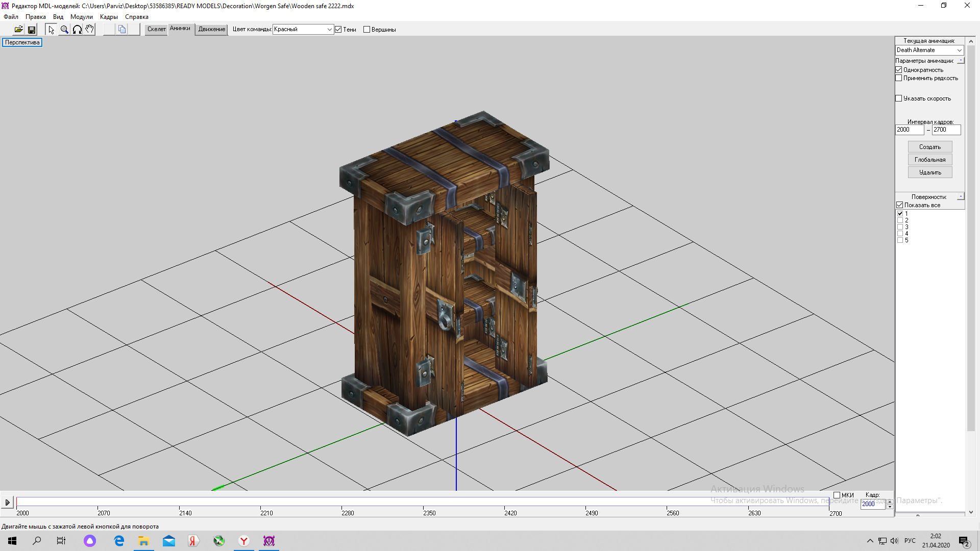980x551 pixels.
Task: Open the MDL editor taskbar icon
Action: tap(269, 541)
